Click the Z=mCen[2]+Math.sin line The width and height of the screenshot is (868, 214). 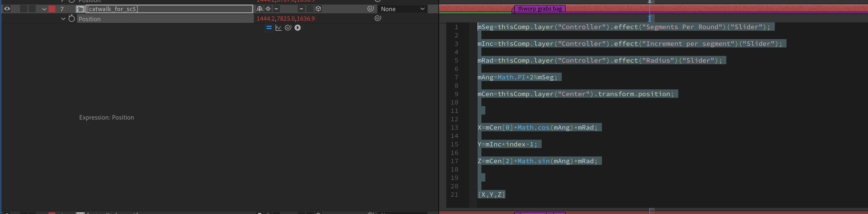tap(537, 161)
